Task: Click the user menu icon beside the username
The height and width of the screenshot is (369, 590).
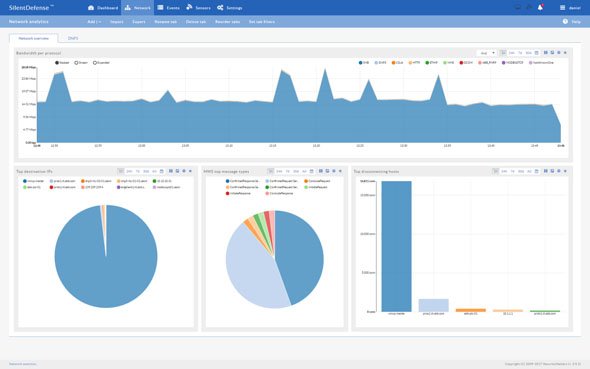Action: click(x=563, y=8)
